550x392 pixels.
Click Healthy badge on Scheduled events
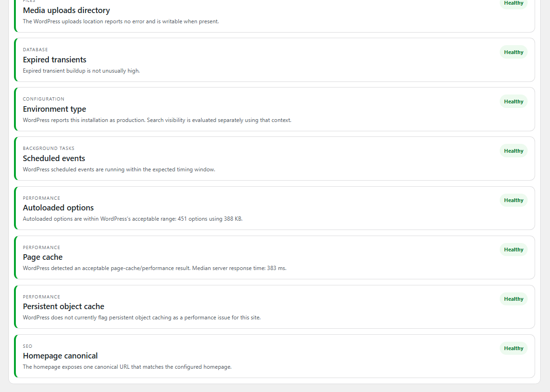tap(514, 151)
